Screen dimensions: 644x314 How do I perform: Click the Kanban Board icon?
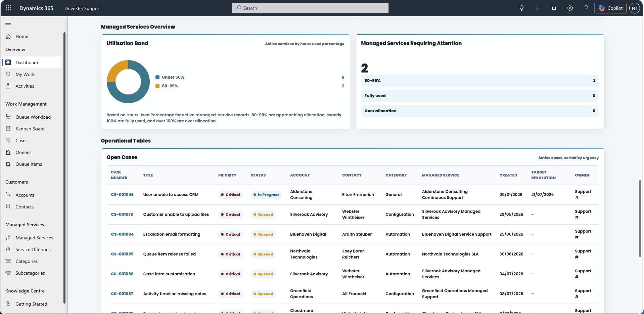[8, 128]
